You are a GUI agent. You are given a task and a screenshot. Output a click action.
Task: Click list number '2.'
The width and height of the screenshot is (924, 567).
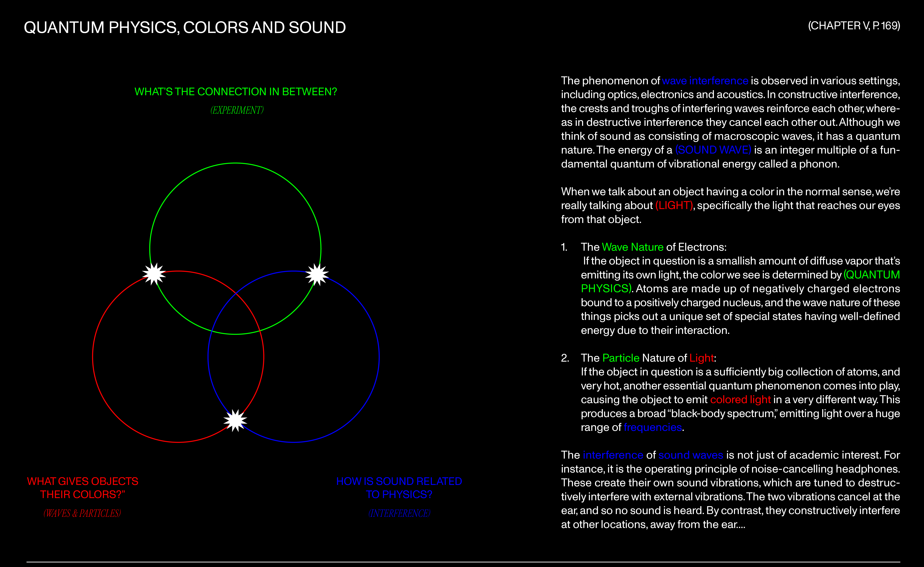[x=565, y=358]
